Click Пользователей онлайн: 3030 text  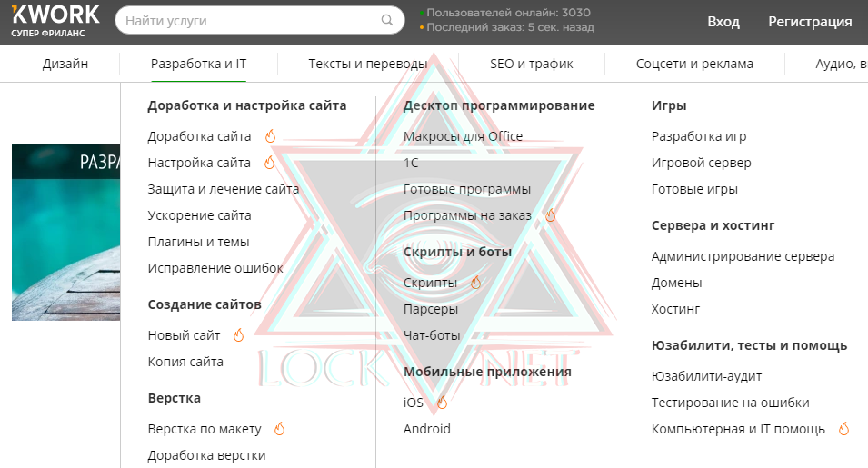(508, 13)
